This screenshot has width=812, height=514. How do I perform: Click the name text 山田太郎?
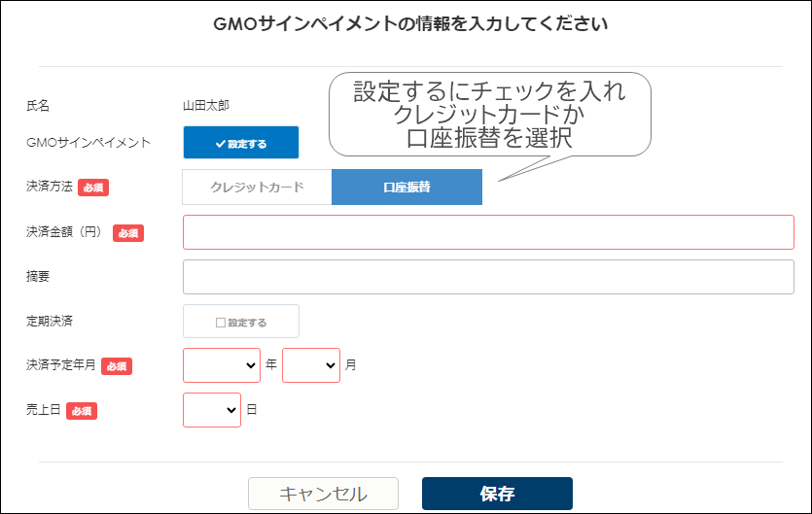click(x=206, y=106)
